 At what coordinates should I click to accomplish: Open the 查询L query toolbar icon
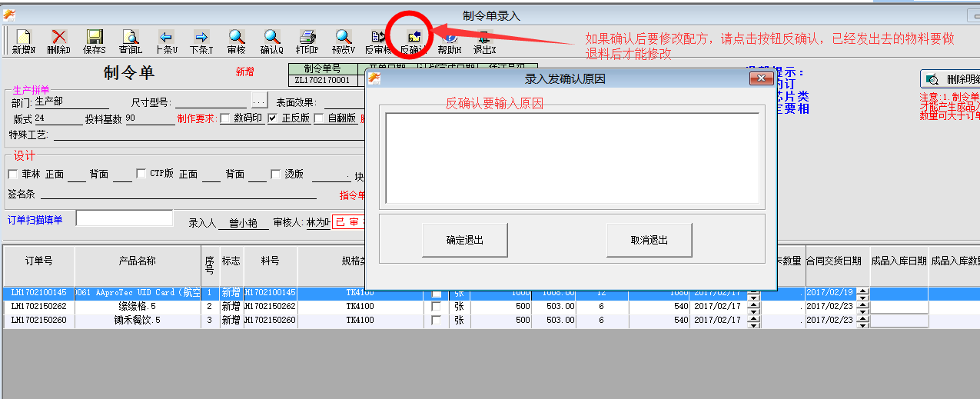coord(131,42)
